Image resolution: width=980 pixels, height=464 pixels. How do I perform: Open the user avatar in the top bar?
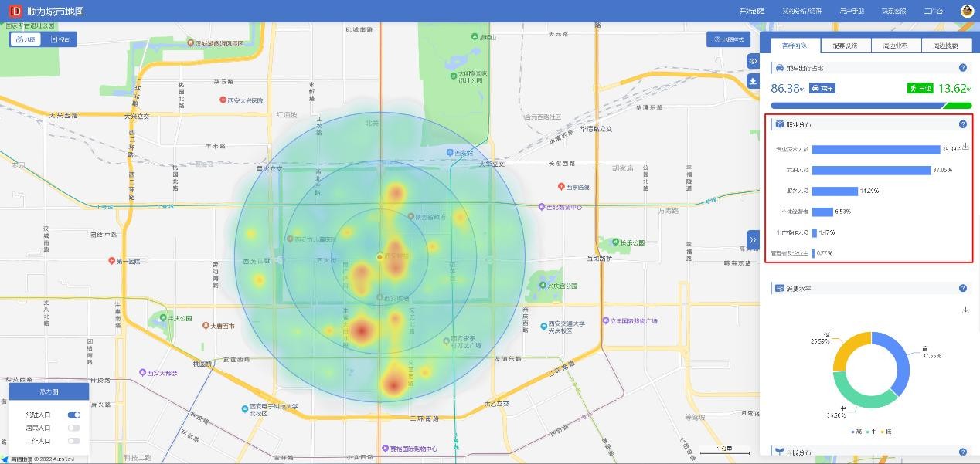point(967,11)
